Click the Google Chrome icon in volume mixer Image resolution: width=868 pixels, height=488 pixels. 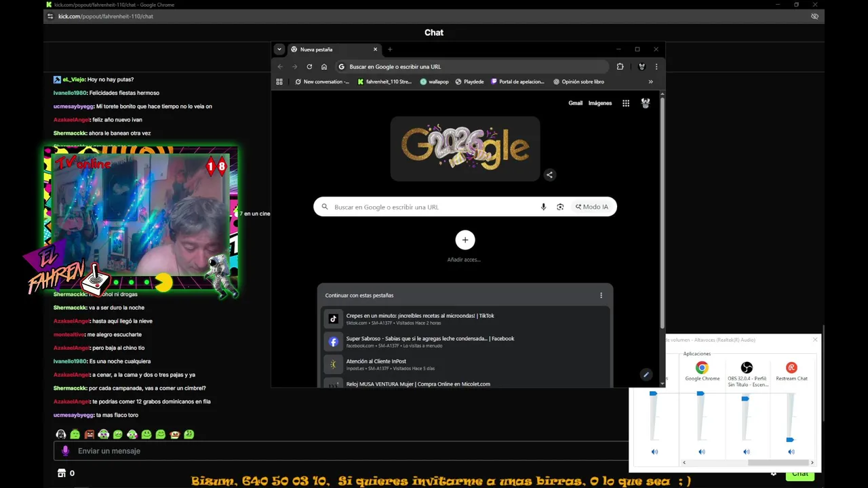click(702, 368)
